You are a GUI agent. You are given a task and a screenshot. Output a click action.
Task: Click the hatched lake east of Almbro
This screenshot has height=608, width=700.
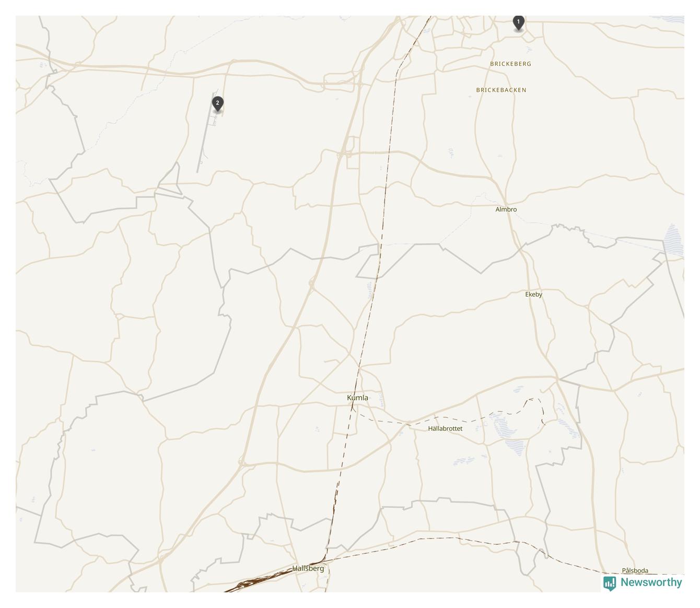[x=673, y=240]
